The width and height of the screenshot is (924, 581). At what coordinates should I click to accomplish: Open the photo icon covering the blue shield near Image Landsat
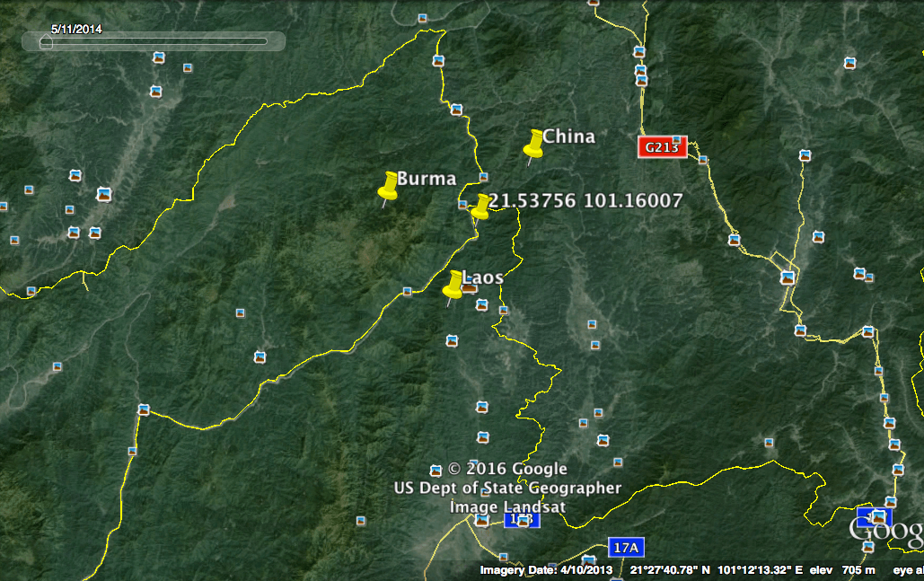[x=524, y=520]
